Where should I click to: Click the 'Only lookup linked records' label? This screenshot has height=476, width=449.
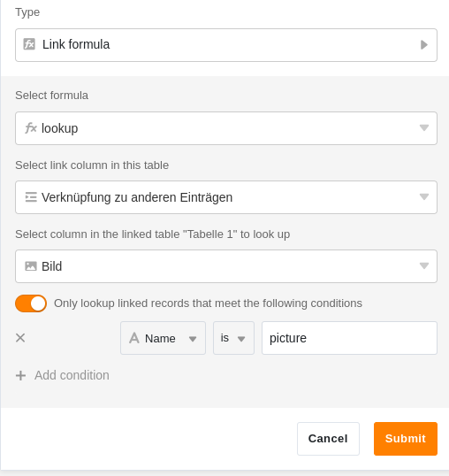208,303
